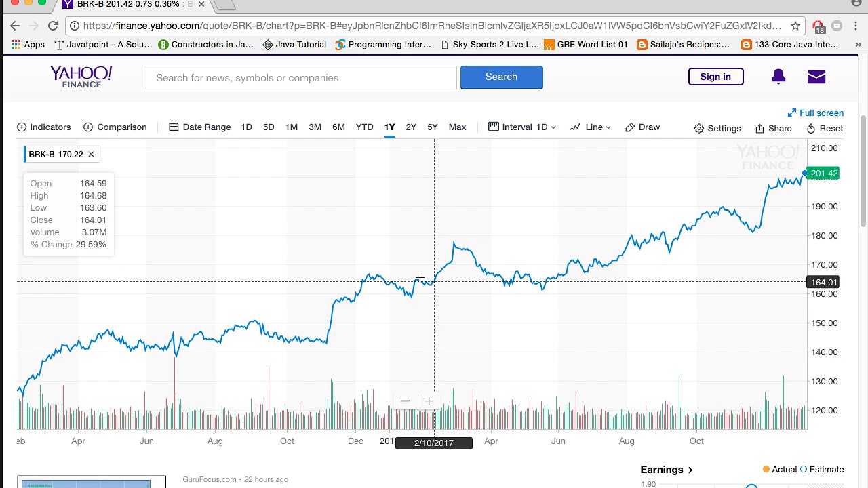This screenshot has height=488, width=868.
Task: Select 1D range
Action: pos(246,127)
